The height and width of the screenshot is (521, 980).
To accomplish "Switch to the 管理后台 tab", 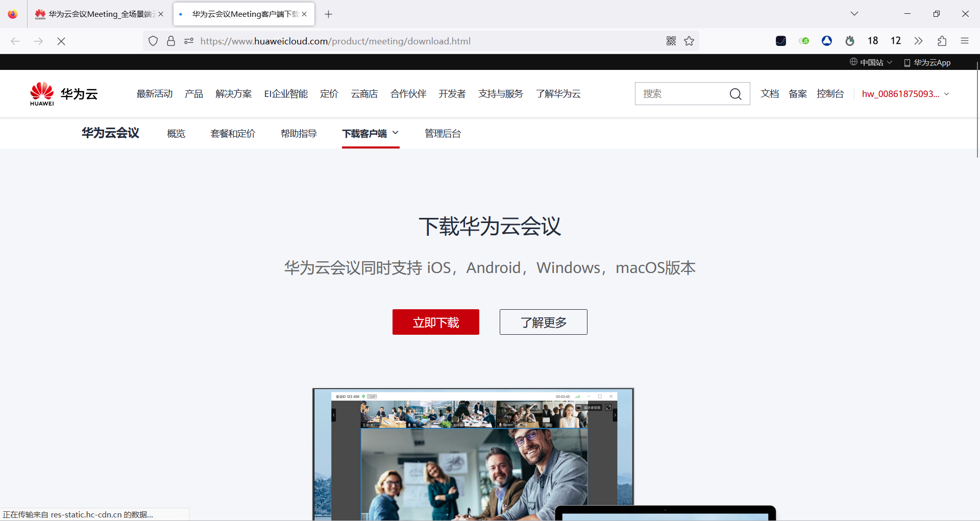I will [x=443, y=134].
